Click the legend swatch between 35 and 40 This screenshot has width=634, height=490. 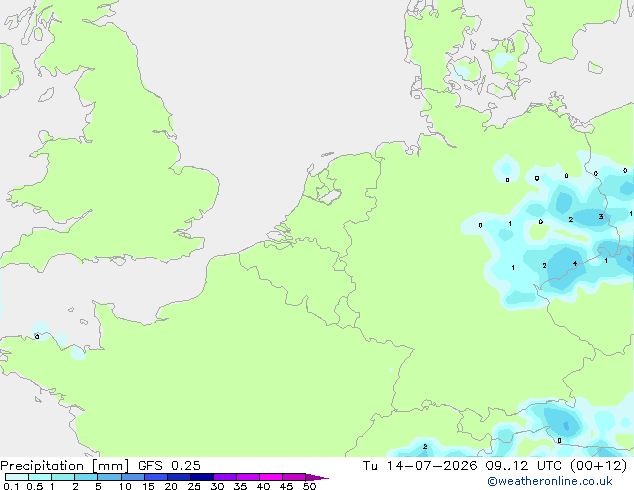coord(247,477)
